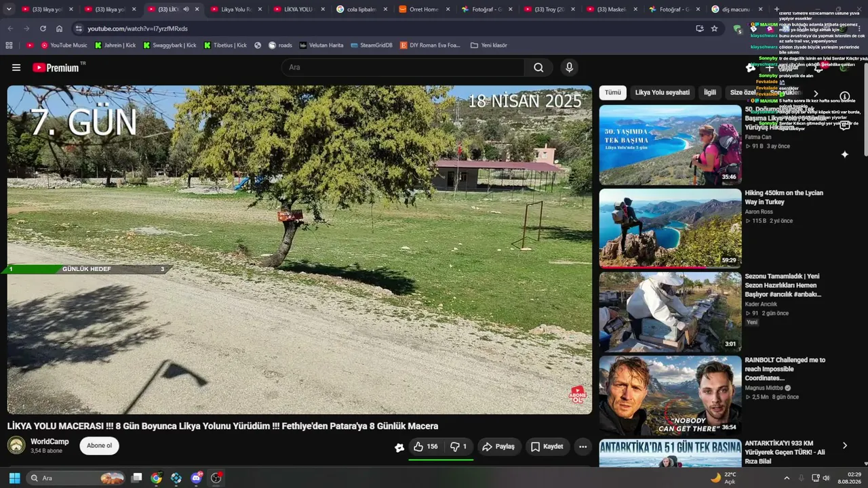Open the YouTube guide hamburger menu
The height and width of the screenshot is (488, 868).
(16, 67)
